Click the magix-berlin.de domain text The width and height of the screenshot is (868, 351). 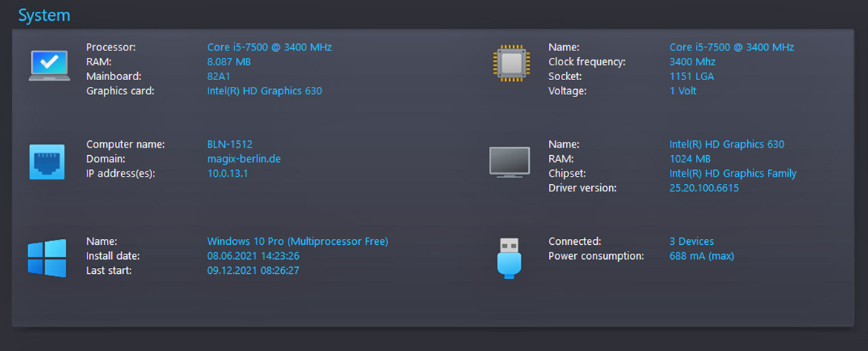point(244,159)
